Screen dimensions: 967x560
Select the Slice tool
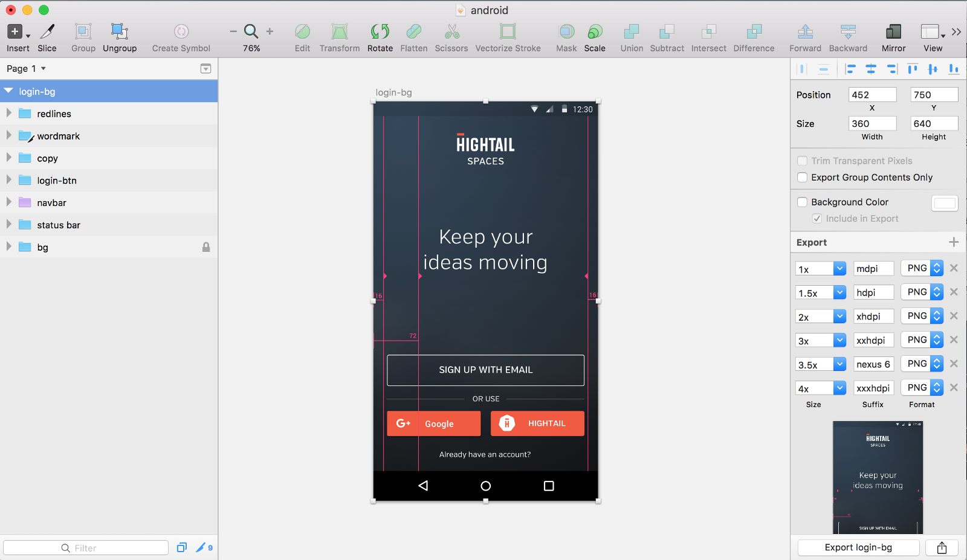47,32
